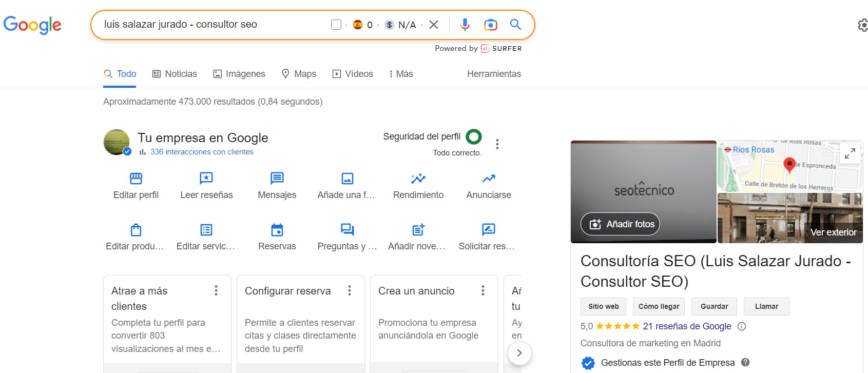Submit search with the magnifying glass icon
This screenshot has width=868, height=373.
[x=515, y=24]
